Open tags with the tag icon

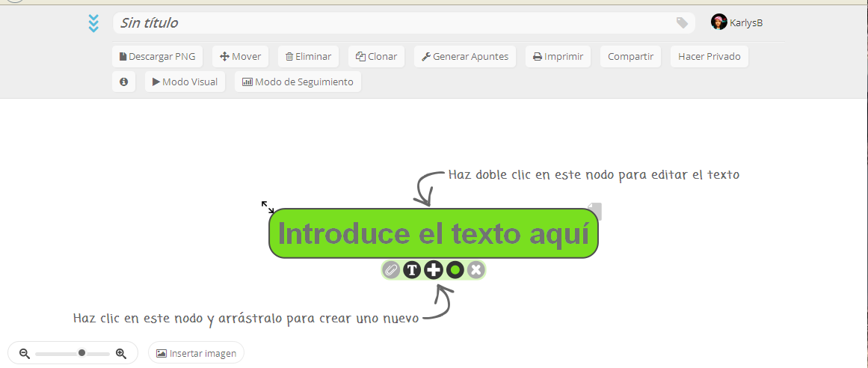(682, 22)
